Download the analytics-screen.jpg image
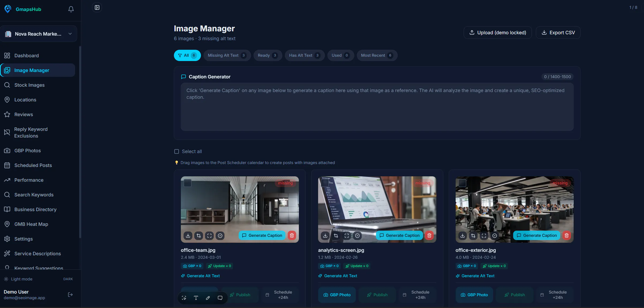644x308 pixels. point(325,235)
